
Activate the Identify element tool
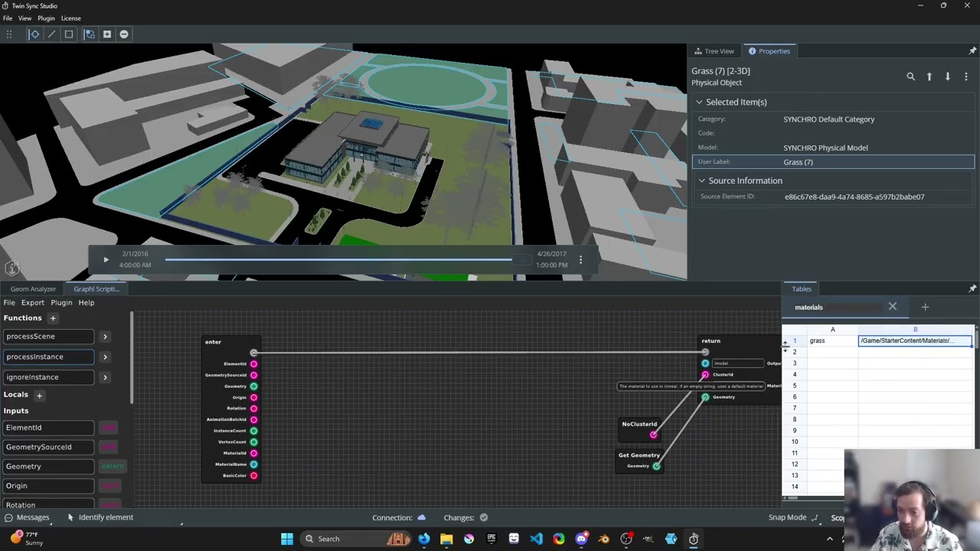100,517
